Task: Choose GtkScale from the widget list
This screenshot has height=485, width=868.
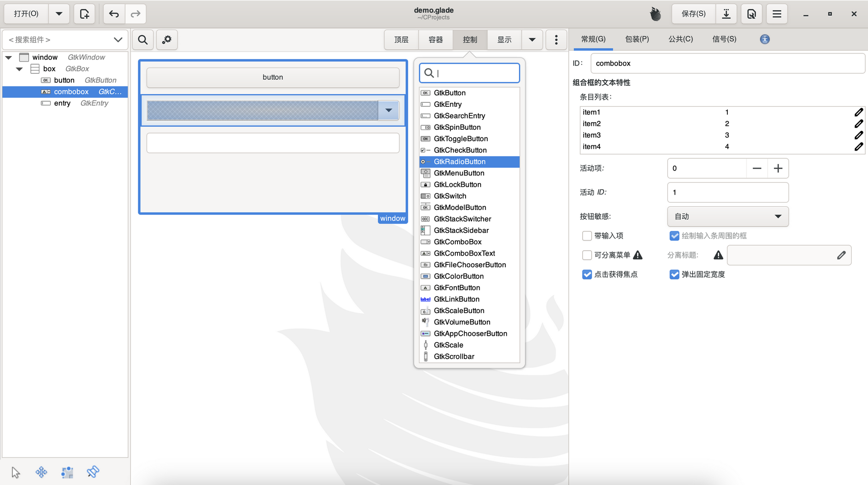Action: (x=469, y=345)
